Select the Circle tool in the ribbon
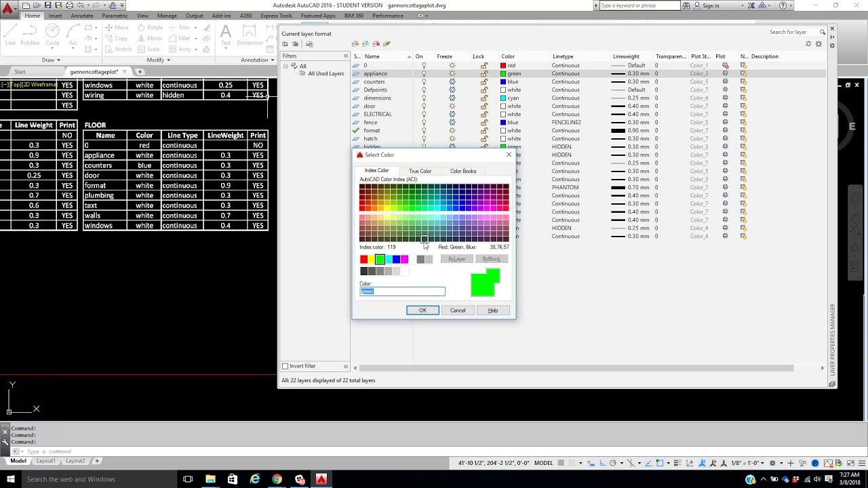 click(x=52, y=34)
